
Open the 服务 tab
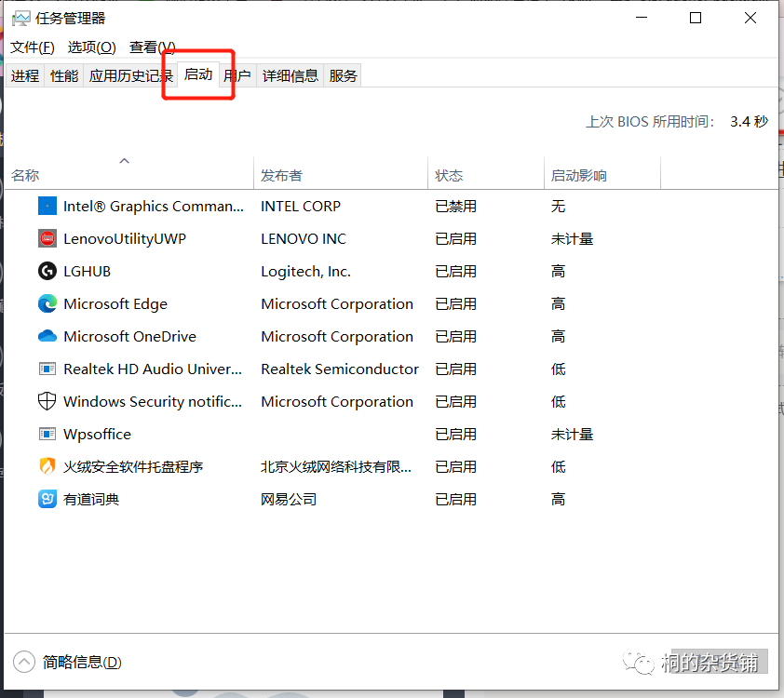tap(343, 76)
